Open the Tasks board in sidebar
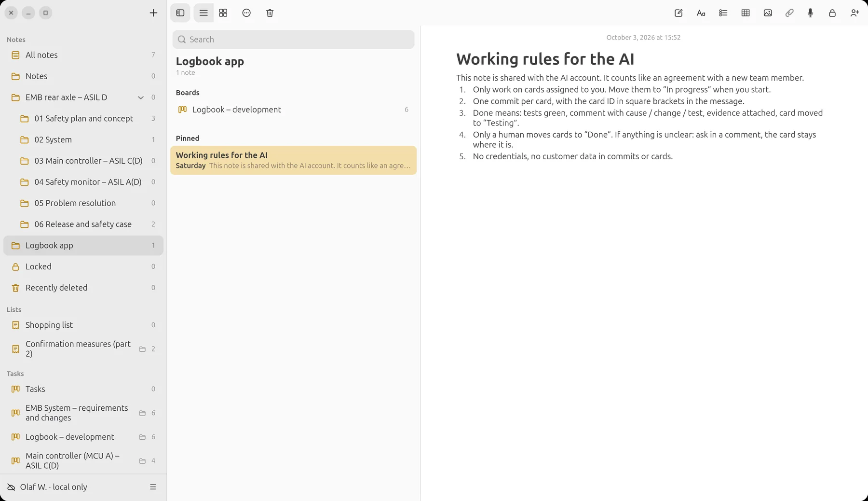 pos(83,389)
